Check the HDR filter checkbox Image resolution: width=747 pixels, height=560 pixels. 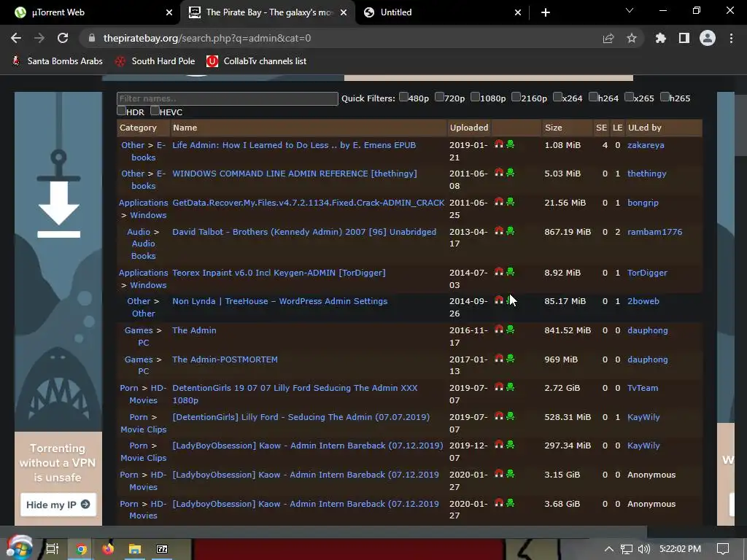(122, 111)
